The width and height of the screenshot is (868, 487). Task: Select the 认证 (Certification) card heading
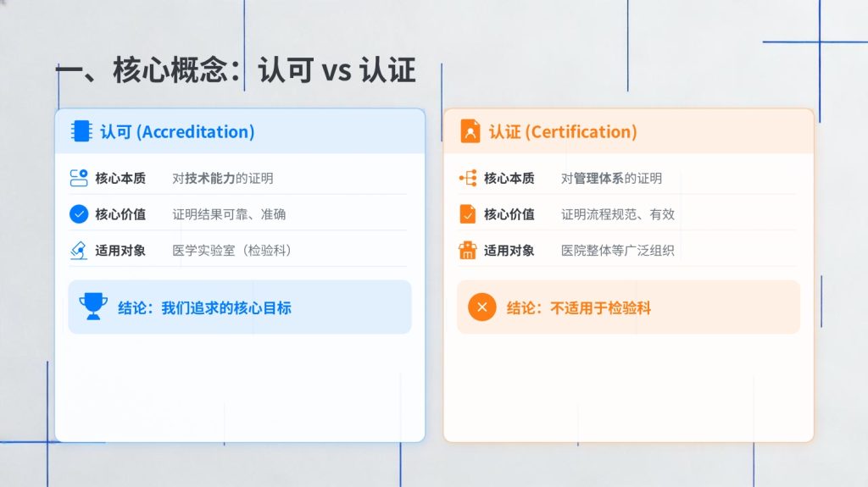[x=563, y=132]
